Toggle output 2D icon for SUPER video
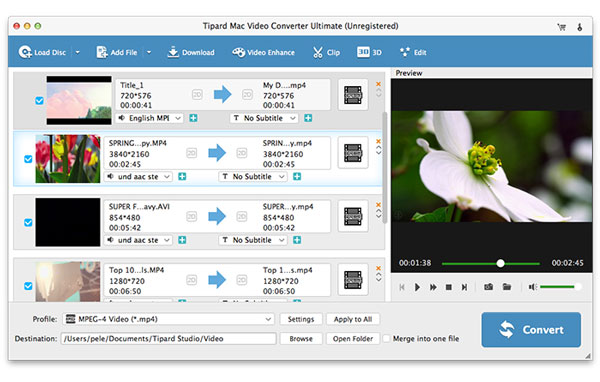Screen dimensions: 600x382 coord(241,217)
